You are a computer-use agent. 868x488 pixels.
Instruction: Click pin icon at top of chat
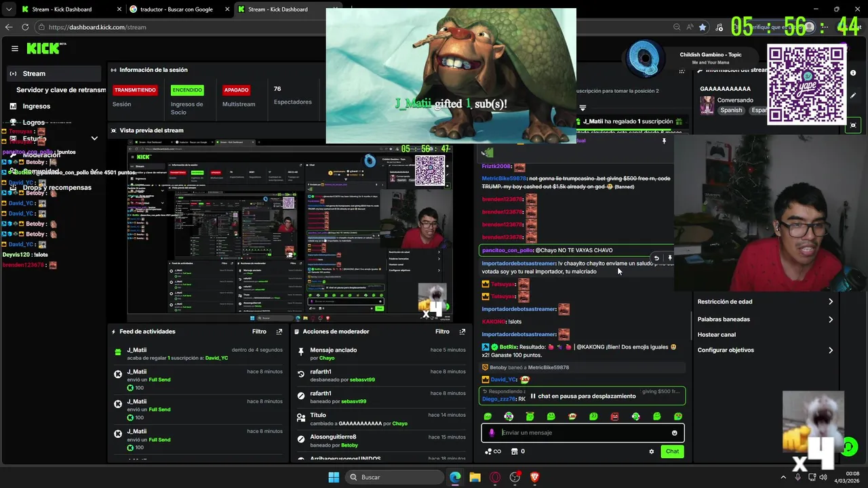pyautogui.click(x=664, y=141)
